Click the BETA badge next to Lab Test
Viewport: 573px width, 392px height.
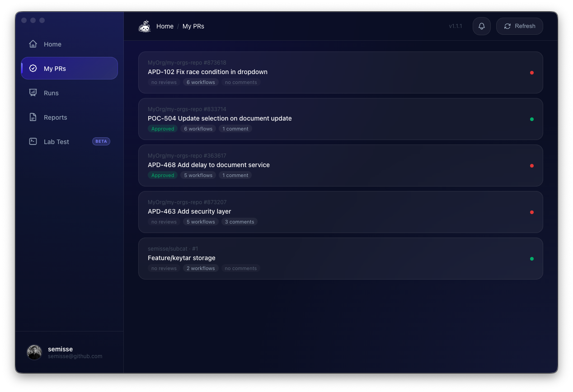[x=101, y=141]
